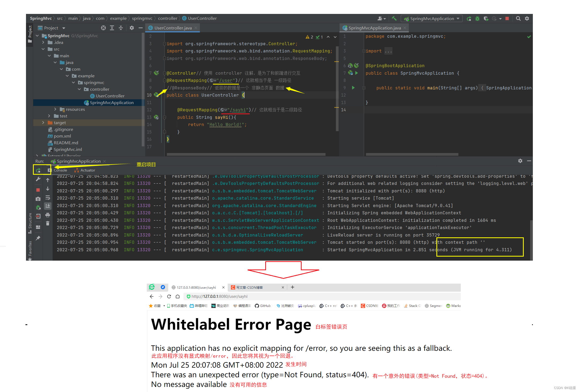Navigate back in the browser
The height and width of the screenshot is (392, 580).
pyautogui.click(x=152, y=296)
